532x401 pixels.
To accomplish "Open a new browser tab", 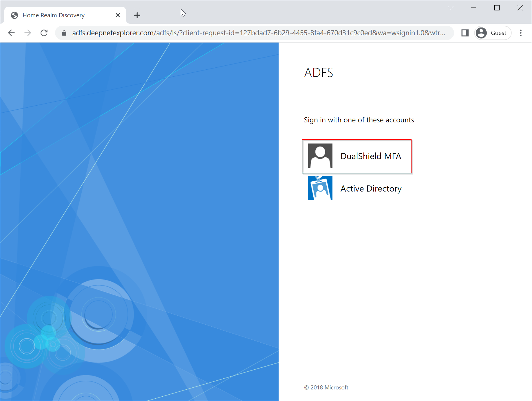I will (x=137, y=15).
